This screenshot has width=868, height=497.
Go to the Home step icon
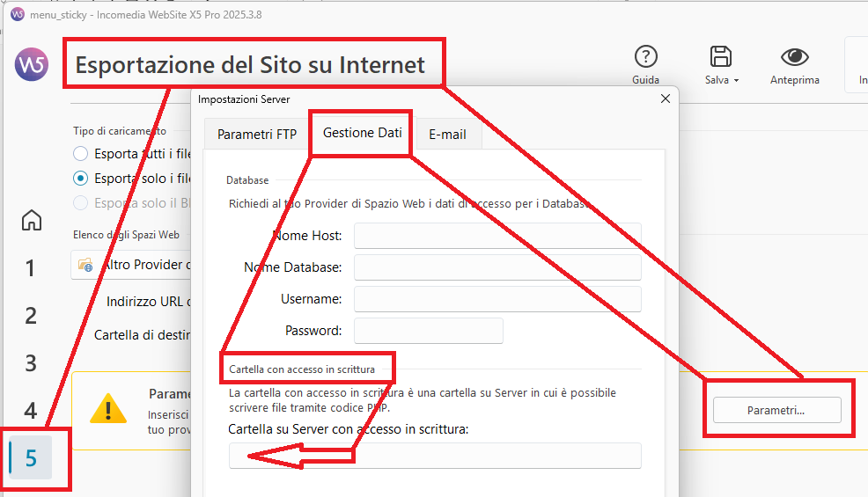tap(32, 220)
